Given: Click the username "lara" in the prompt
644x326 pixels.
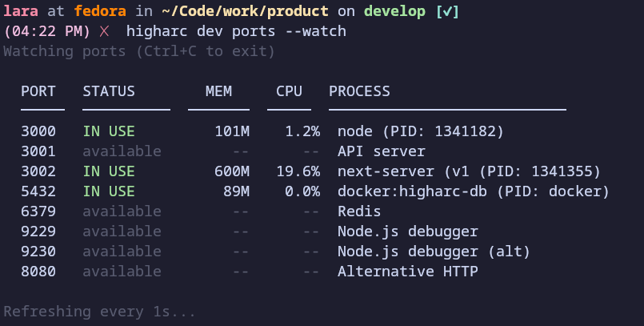Looking at the screenshot, I should pos(21,11).
